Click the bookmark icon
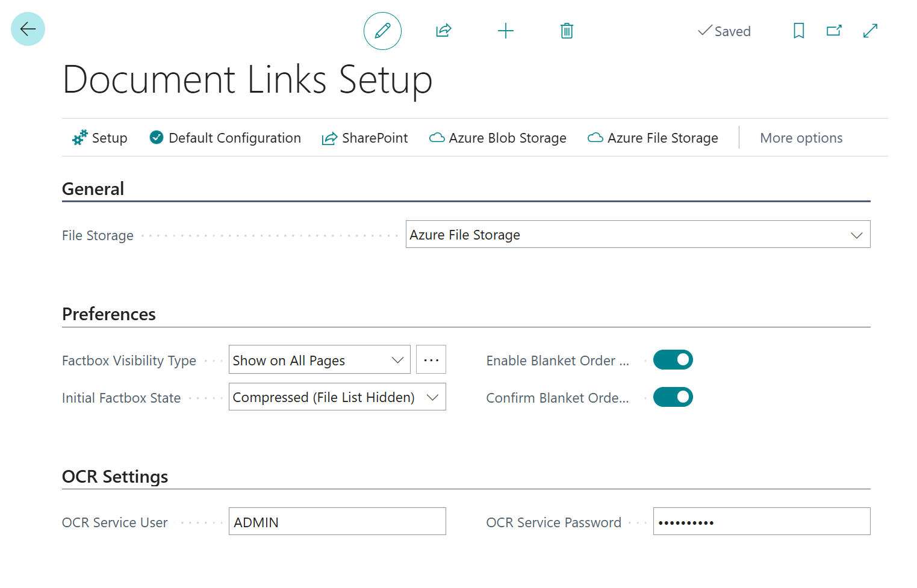Image resolution: width=917 pixels, height=588 pixels. 798,31
